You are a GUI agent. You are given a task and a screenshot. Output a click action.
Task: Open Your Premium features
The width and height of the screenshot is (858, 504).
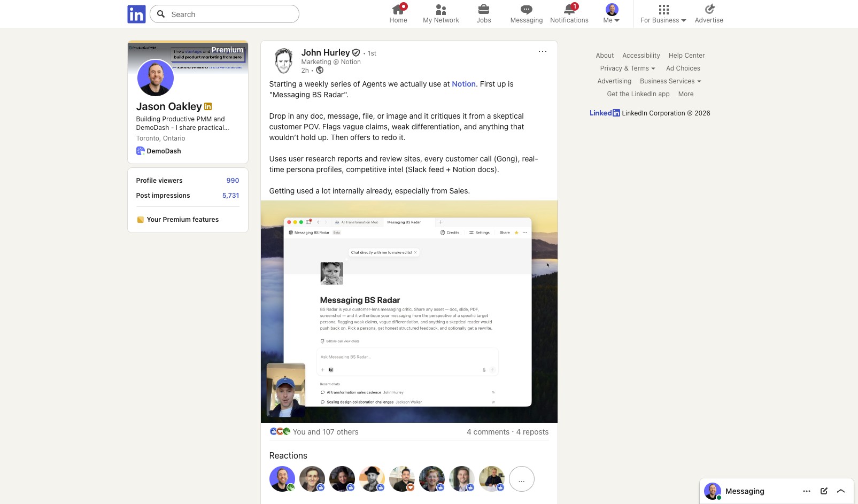[178, 220]
